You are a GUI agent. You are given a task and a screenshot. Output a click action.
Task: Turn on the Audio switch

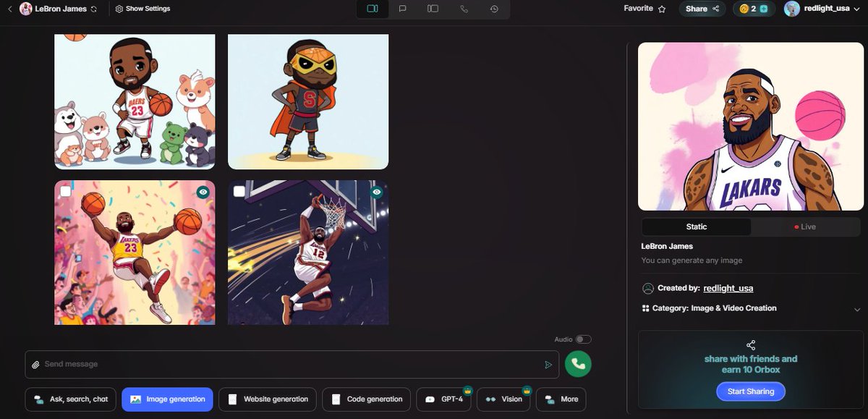click(583, 339)
